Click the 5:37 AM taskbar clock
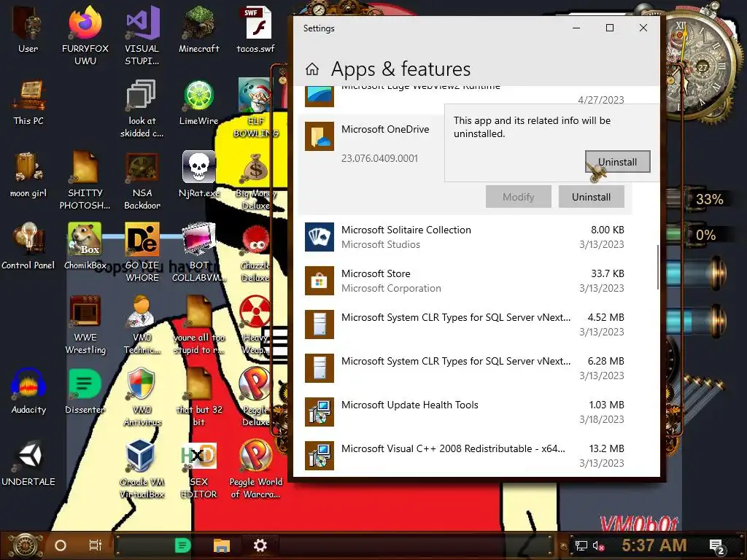 654,545
